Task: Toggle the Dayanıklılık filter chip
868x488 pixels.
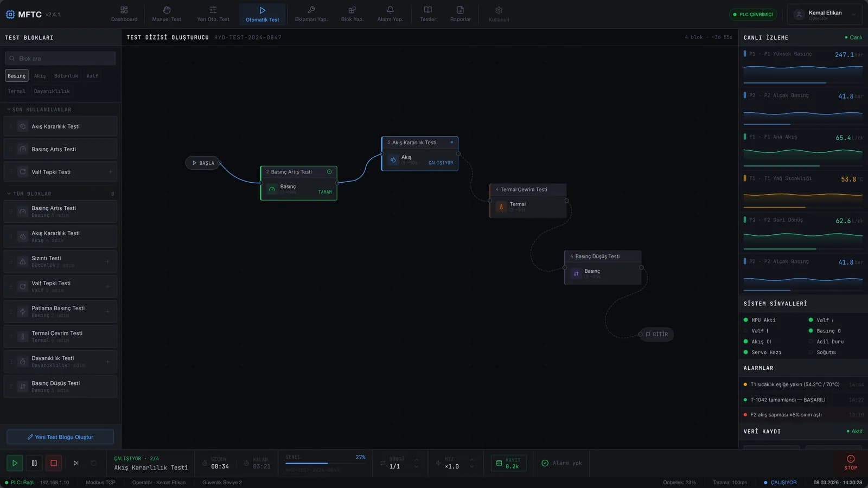Action: [52, 91]
